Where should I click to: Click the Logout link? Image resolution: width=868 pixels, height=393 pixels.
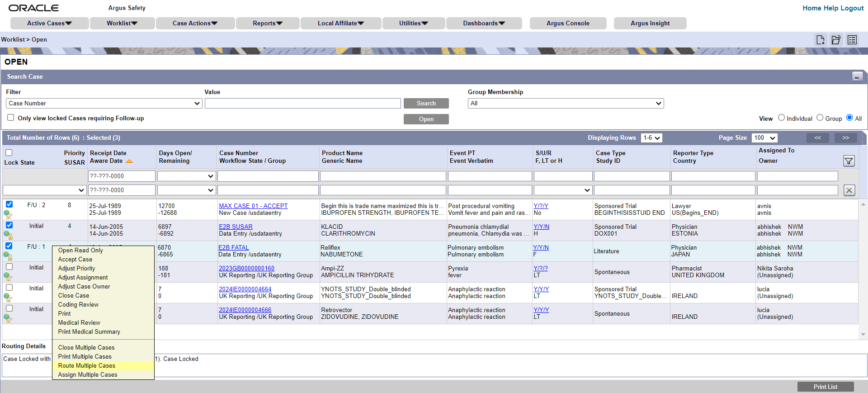(852, 8)
